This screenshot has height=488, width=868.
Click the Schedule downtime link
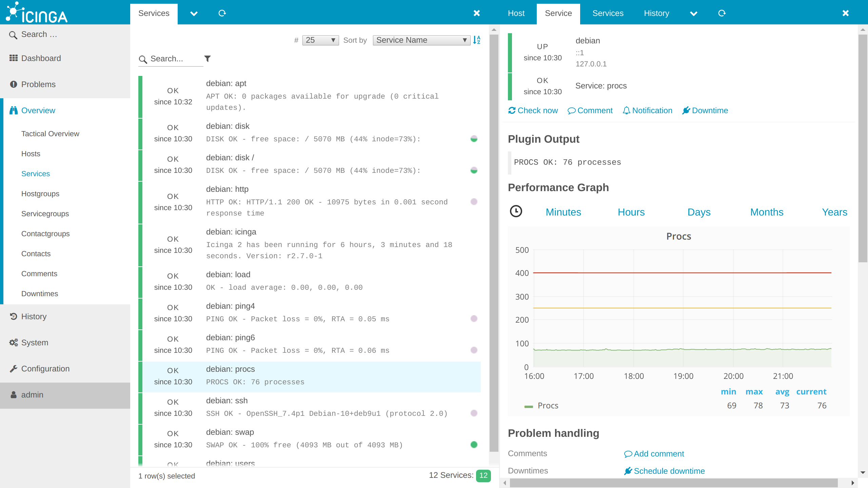669,471
